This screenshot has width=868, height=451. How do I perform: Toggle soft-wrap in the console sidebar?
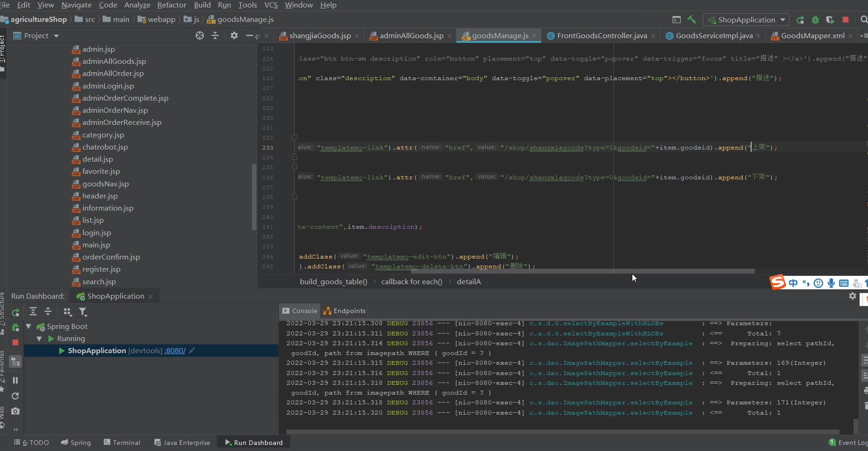tap(865, 360)
